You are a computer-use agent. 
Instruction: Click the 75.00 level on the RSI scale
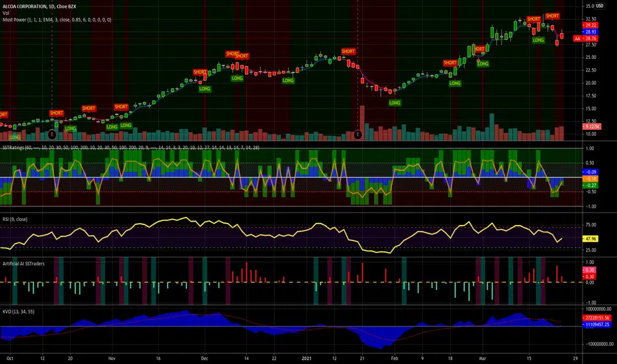click(591, 225)
